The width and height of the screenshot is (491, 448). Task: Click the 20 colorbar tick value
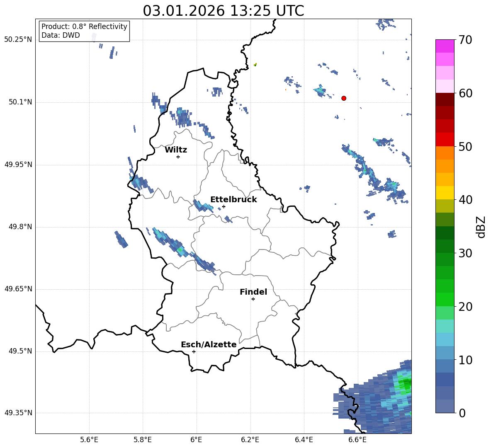coord(465,307)
